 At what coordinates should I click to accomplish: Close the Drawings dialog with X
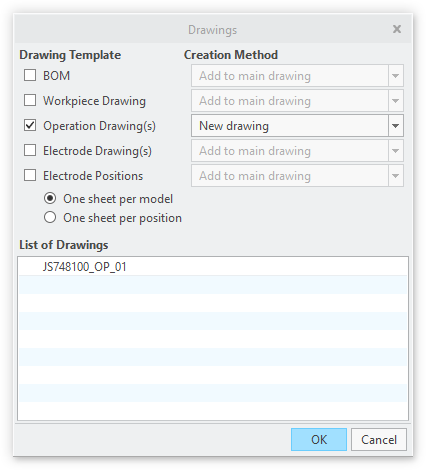click(x=397, y=29)
